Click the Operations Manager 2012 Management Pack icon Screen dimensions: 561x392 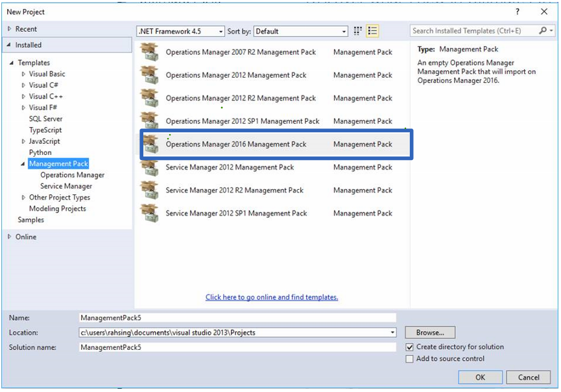coord(150,75)
